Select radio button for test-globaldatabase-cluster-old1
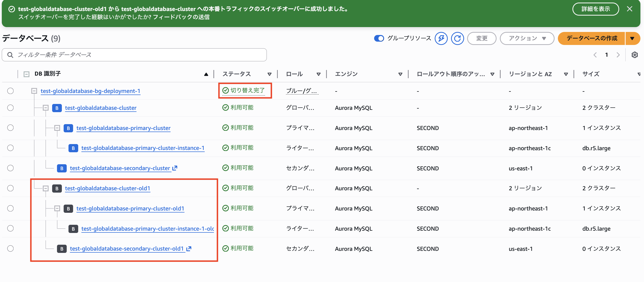Viewport: 644px width, 282px height. pyautogui.click(x=10, y=188)
